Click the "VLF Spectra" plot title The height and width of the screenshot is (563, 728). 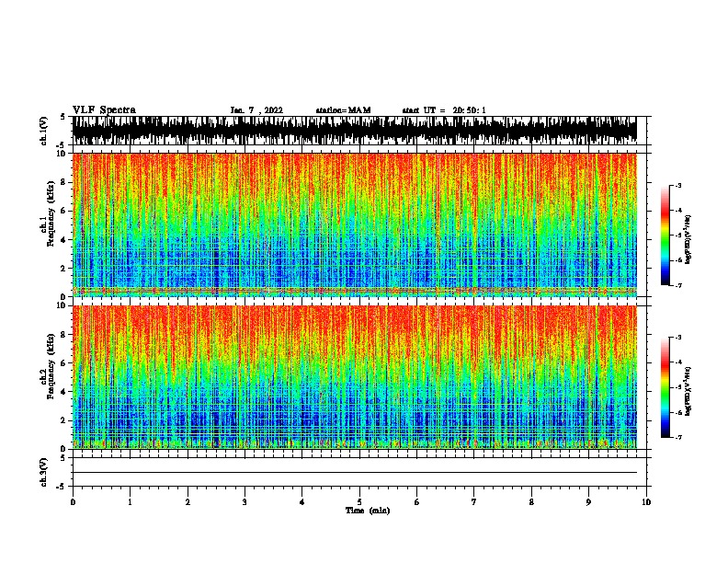pos(104,110)
